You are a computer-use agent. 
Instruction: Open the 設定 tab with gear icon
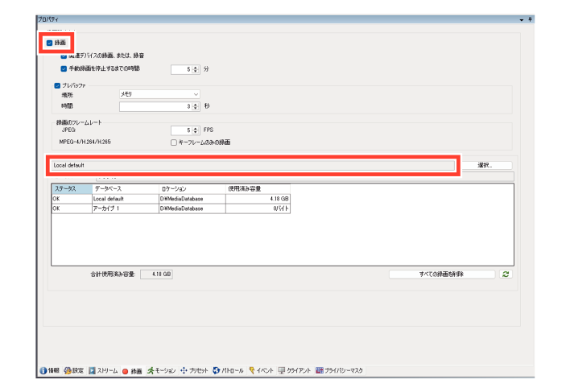point(74,370)
